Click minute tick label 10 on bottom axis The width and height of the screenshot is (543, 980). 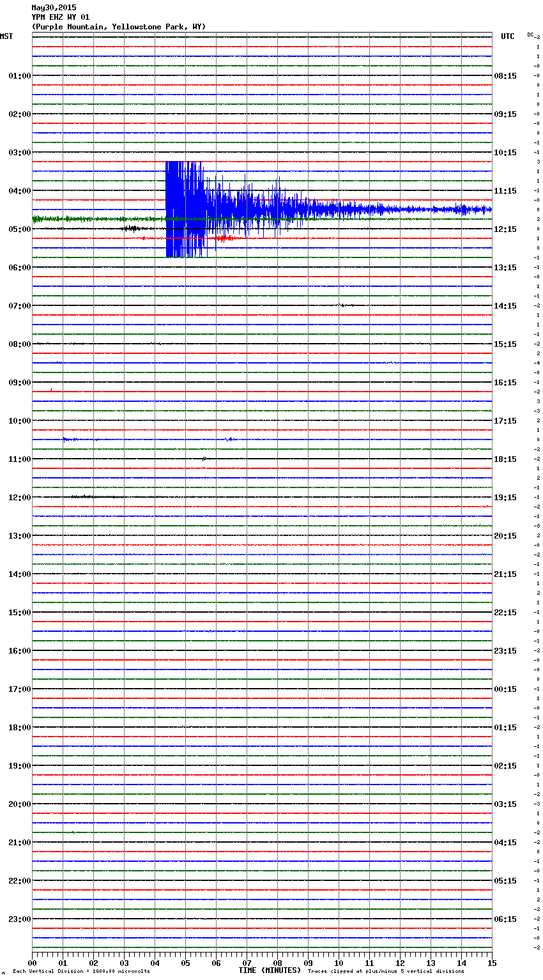pyautogui.click(x=339, y=963)
